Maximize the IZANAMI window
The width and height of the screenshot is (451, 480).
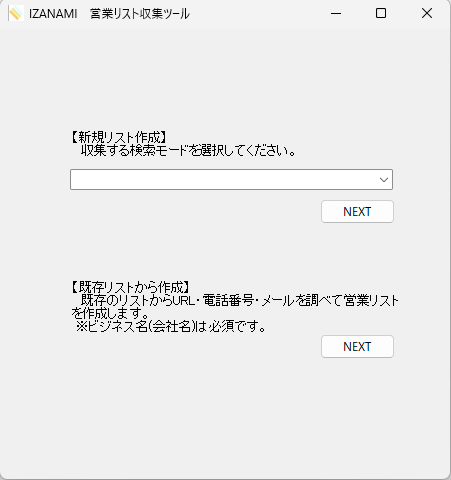[381, 14]
